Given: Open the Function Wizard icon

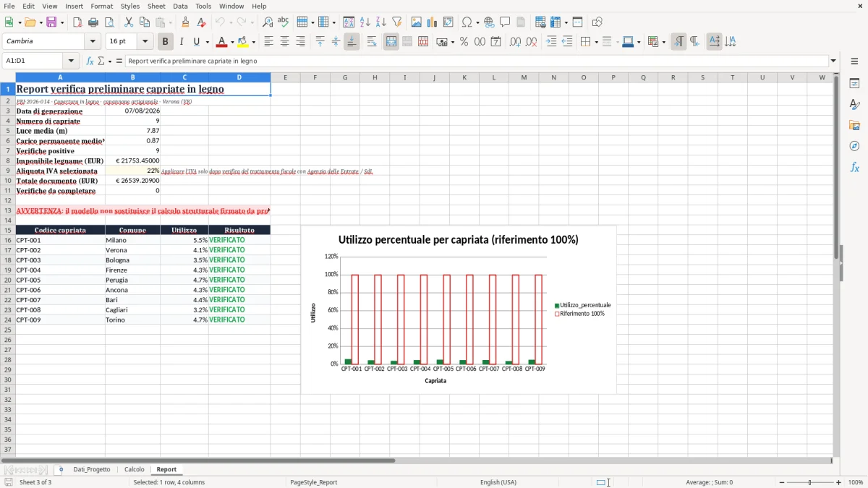Looking at the screenshot, I should coord(90,61).
